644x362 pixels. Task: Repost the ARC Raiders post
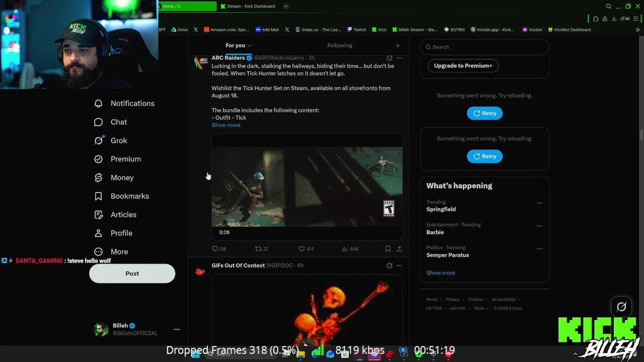[x=262, y=249]
